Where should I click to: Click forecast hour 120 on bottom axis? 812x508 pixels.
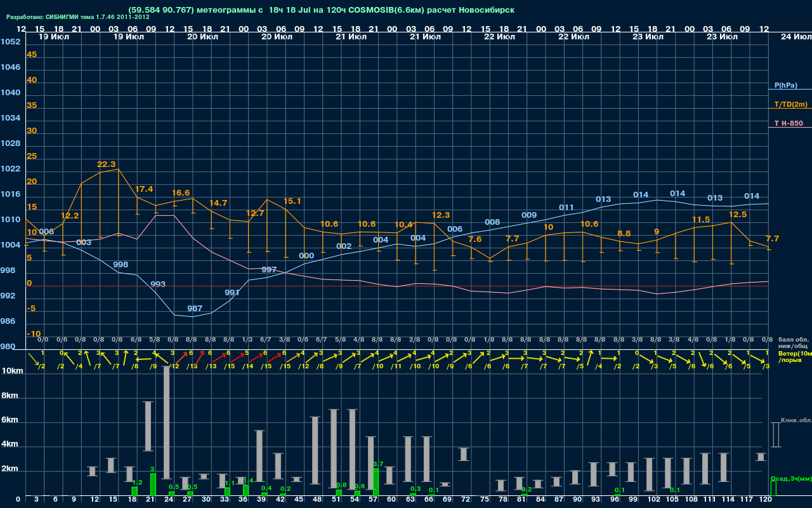point(765,500)
